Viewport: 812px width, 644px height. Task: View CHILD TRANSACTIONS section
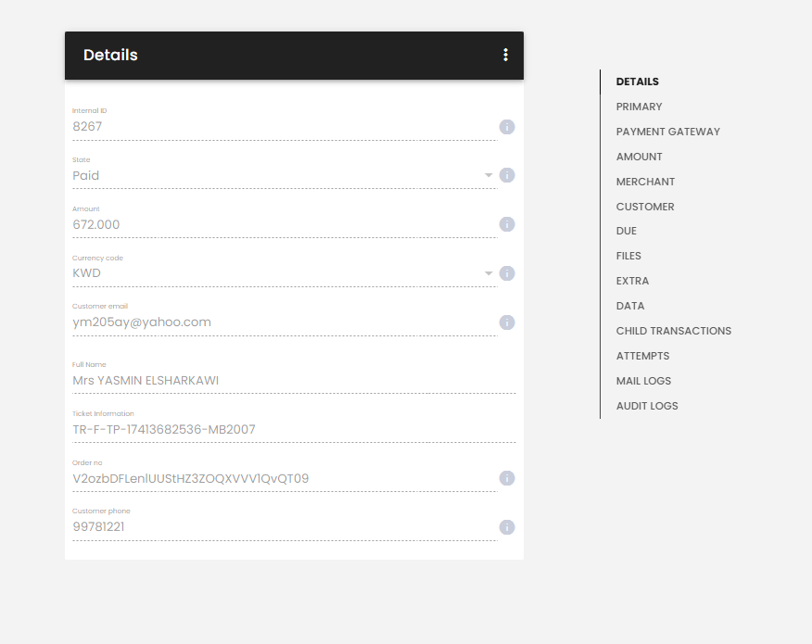[673, 331]
